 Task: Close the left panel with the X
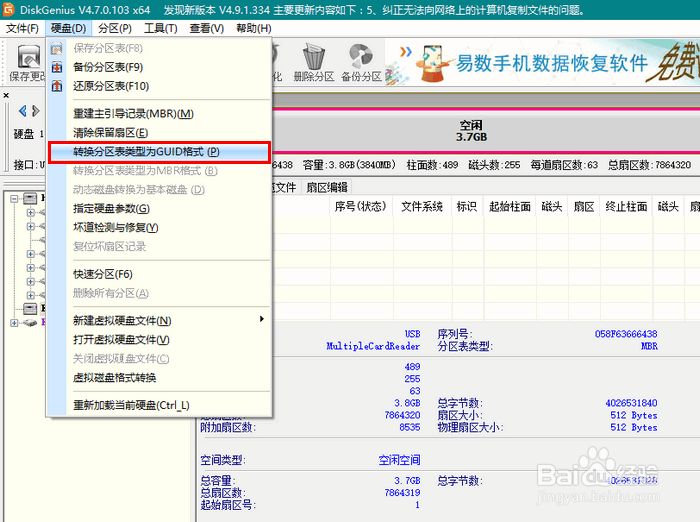coord(6,95)
